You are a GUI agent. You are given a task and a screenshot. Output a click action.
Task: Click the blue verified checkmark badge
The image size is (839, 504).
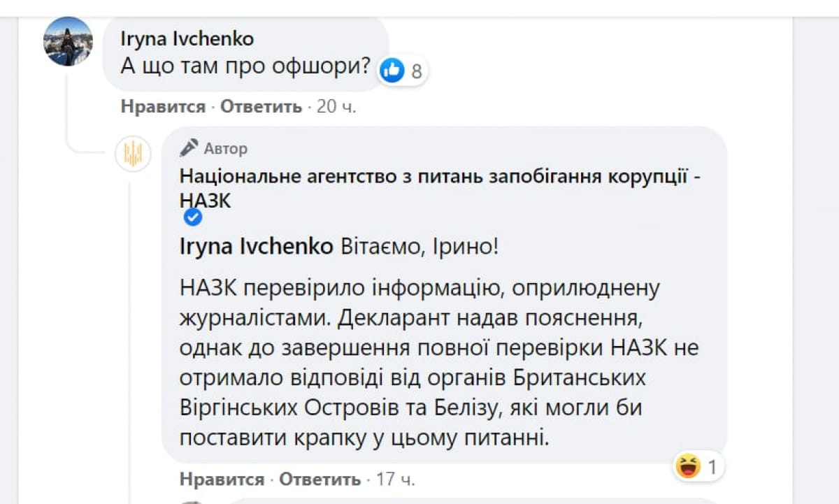click(192, 217)
